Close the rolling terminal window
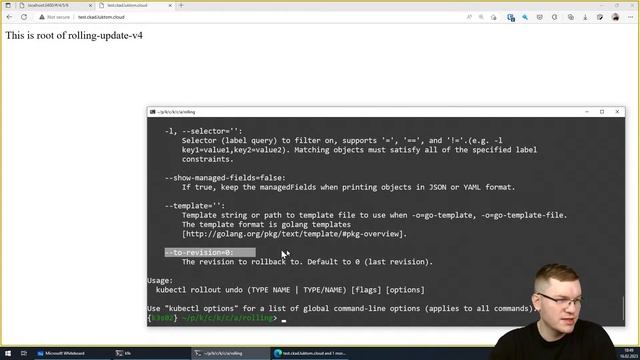The width and height of the screenshot is (640, 360). 617,112
